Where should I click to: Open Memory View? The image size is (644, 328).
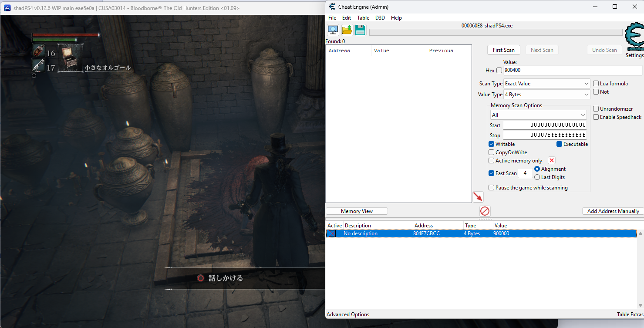pyautogui.click(x=357, y=211)
